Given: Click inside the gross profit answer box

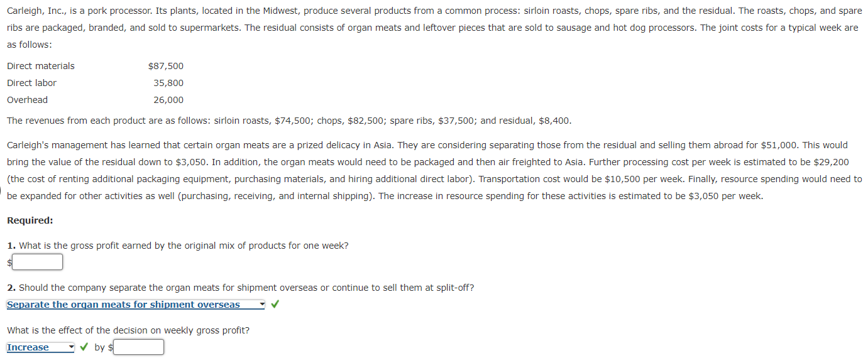Looking at the screenshot, I should pos(36,261).
